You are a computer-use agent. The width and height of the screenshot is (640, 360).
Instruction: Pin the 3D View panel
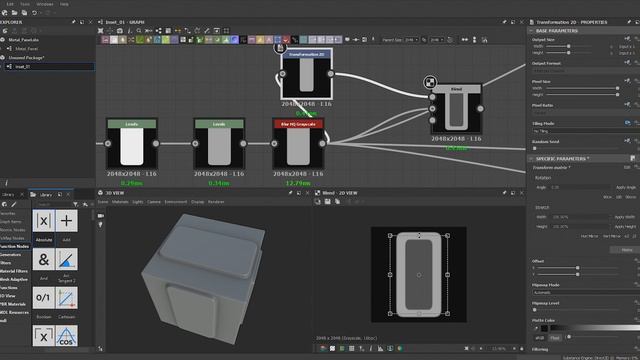(290, 193)
